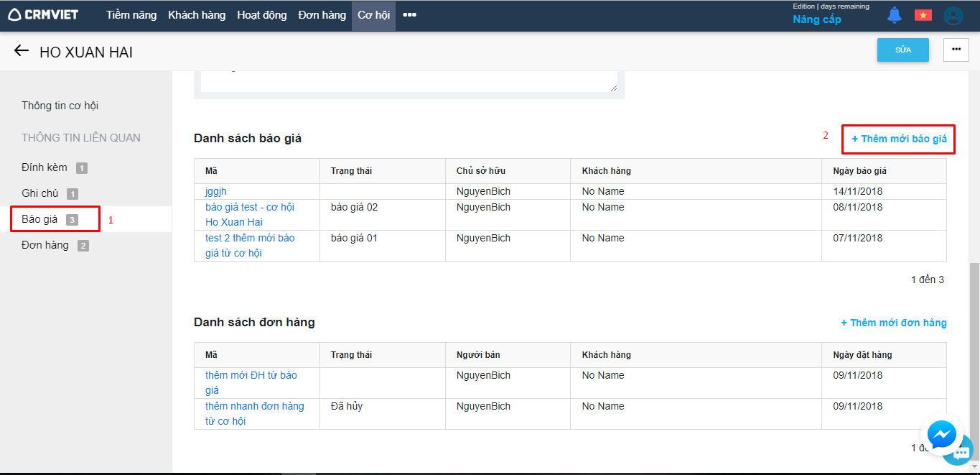Open quote jggjh
Screen dimensions: 980x475
216,191
